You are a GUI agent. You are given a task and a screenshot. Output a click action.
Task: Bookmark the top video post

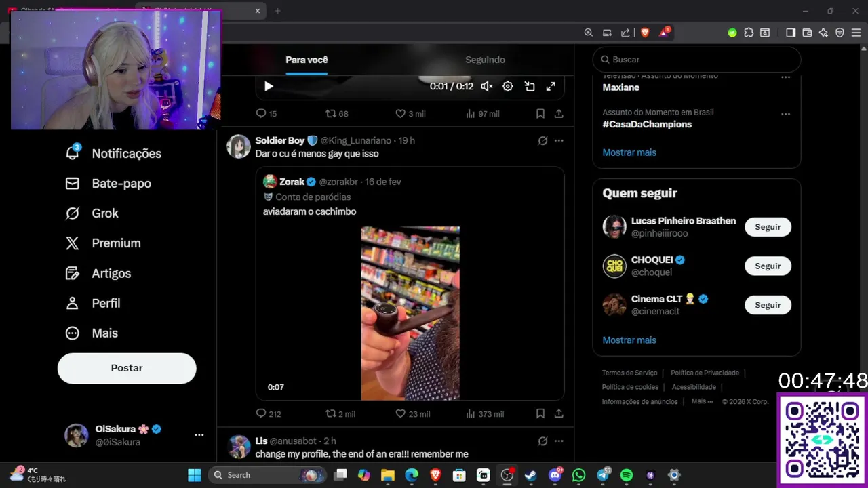coord(540,114)
